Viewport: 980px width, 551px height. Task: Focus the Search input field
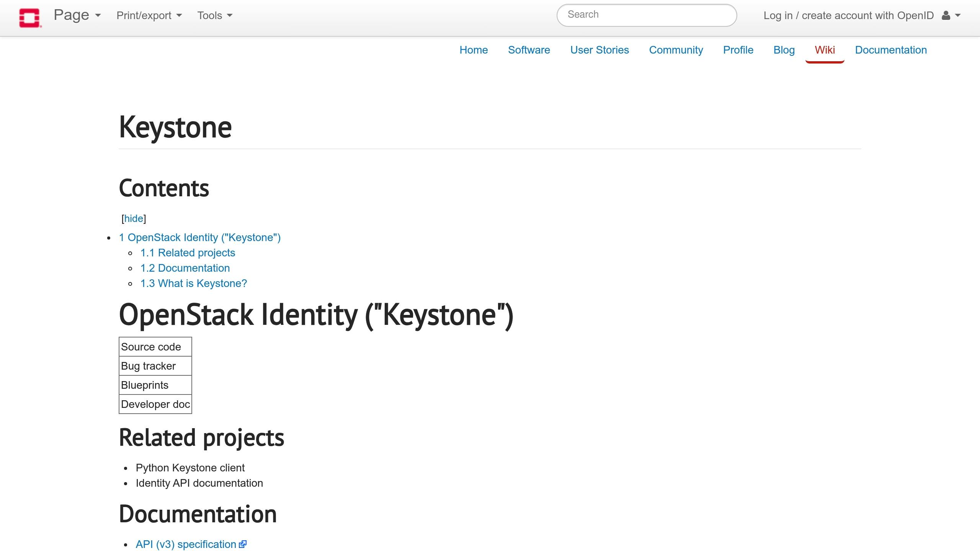tap(647, 15)
